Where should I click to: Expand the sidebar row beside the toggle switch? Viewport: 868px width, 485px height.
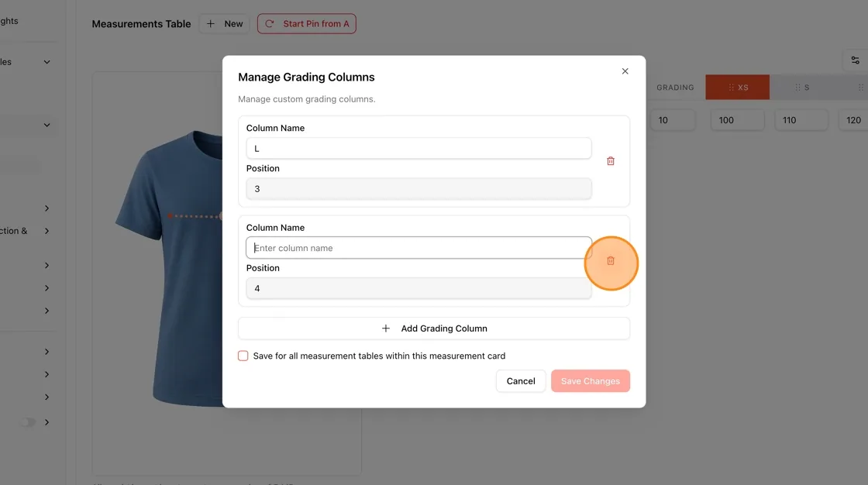47,422
